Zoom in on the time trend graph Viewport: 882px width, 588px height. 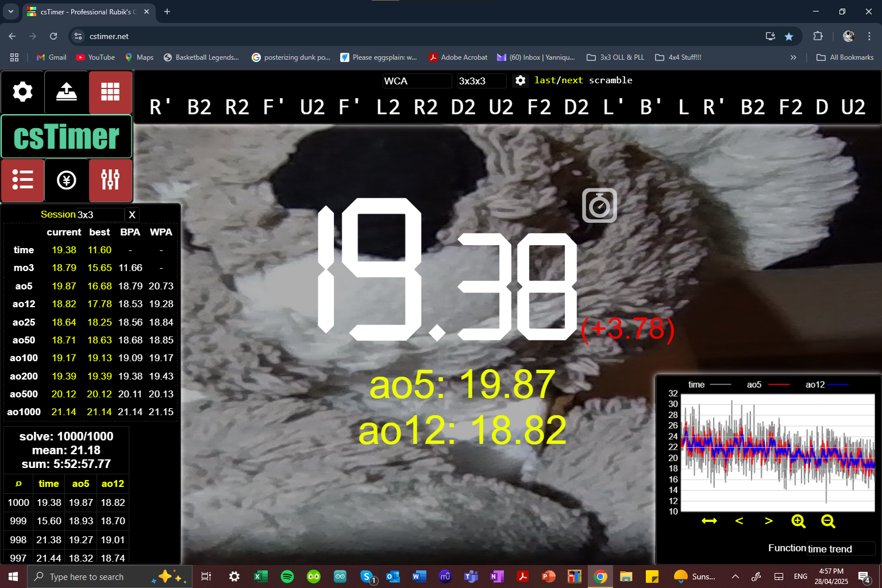point(799,521)
